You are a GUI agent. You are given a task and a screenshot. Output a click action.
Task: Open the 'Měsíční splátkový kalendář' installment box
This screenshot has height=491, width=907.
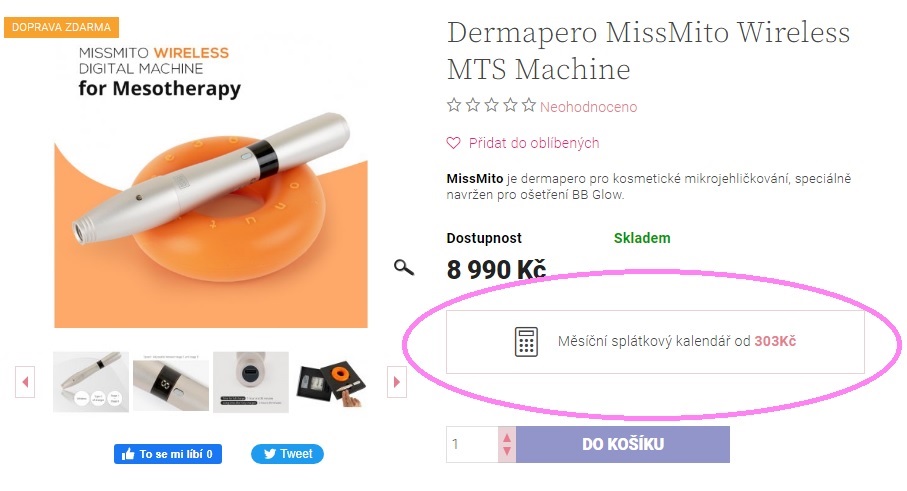tap(655, 341)
